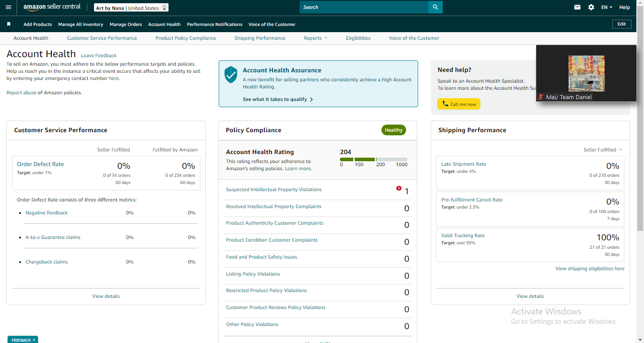Open Product Condition Customer Complaints
This screenshot has height=343, width=644.
click(x=272, y=240)
